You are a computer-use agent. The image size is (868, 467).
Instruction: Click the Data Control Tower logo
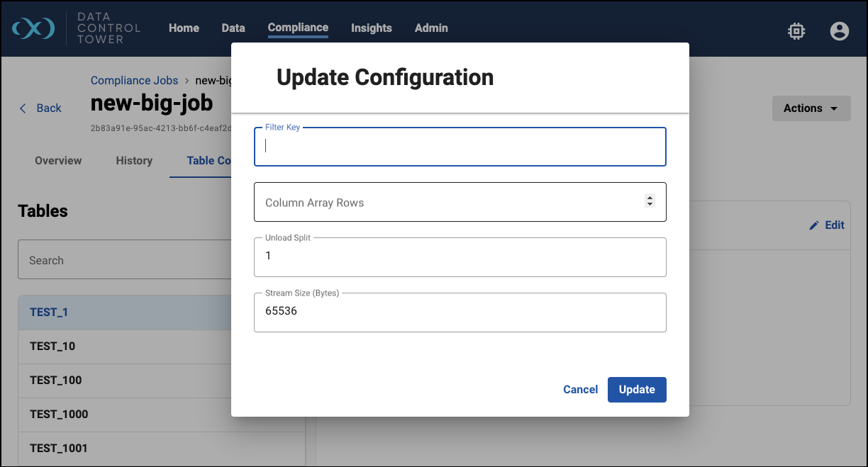(33, 28)
